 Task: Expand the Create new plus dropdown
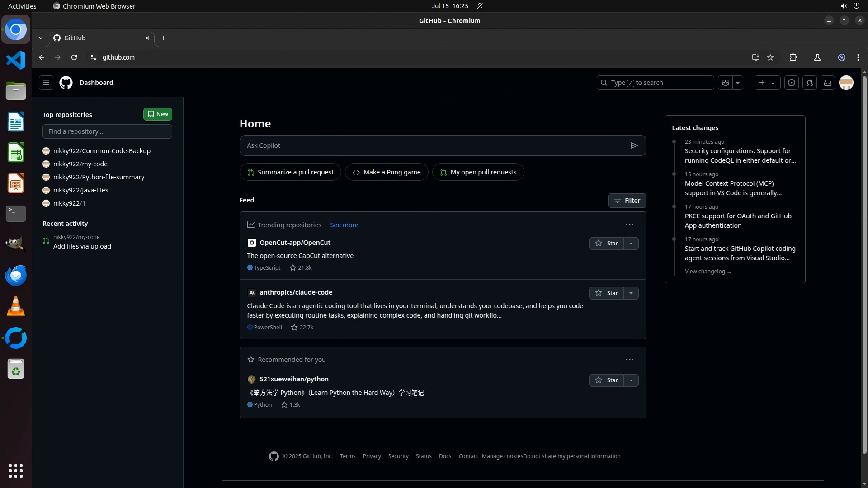coord(767,83)
